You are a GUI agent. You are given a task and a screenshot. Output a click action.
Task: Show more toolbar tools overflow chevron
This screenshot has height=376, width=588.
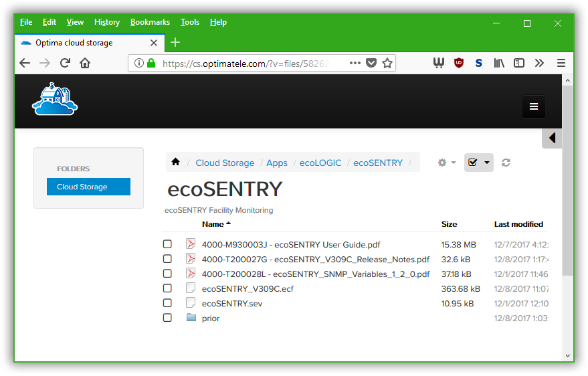pos(539,63)
